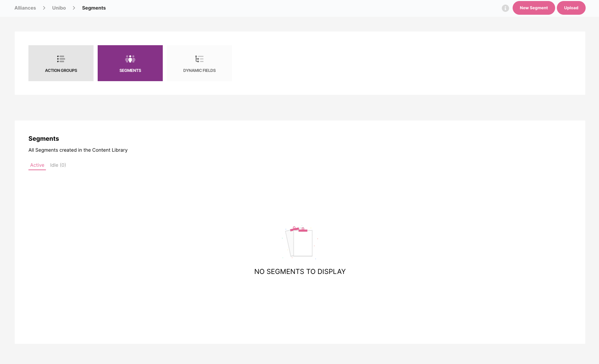Click the chevron after Alliances breadcrumb
599x364 pixels.
click(x=44, y=8)
